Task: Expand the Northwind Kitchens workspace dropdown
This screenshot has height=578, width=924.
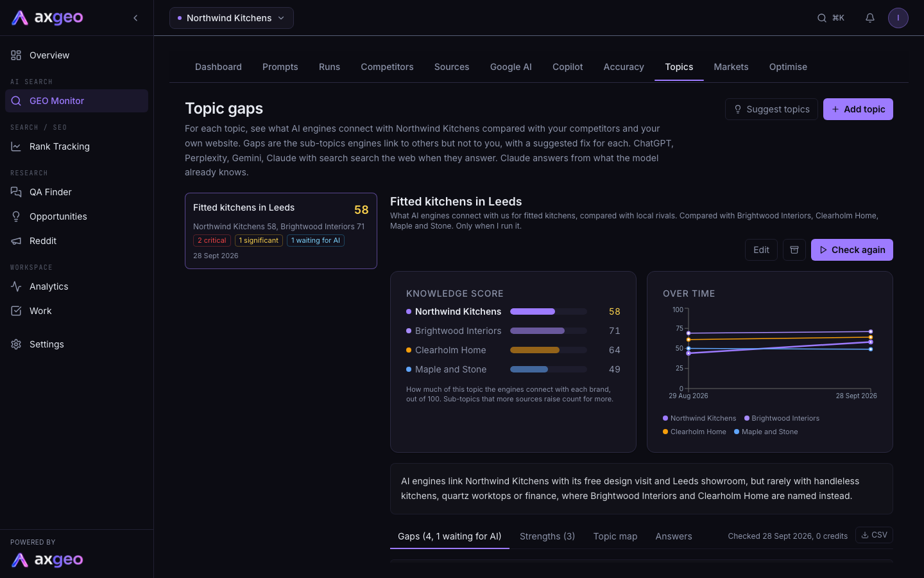Action: point(232,18)
